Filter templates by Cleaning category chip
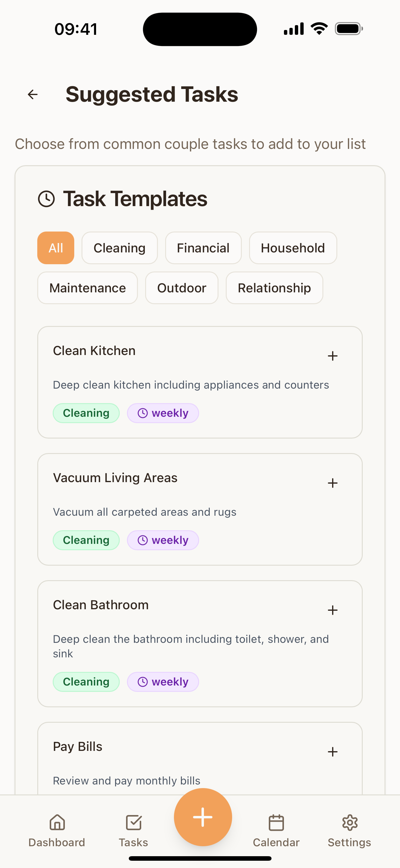 click(119, 248)
